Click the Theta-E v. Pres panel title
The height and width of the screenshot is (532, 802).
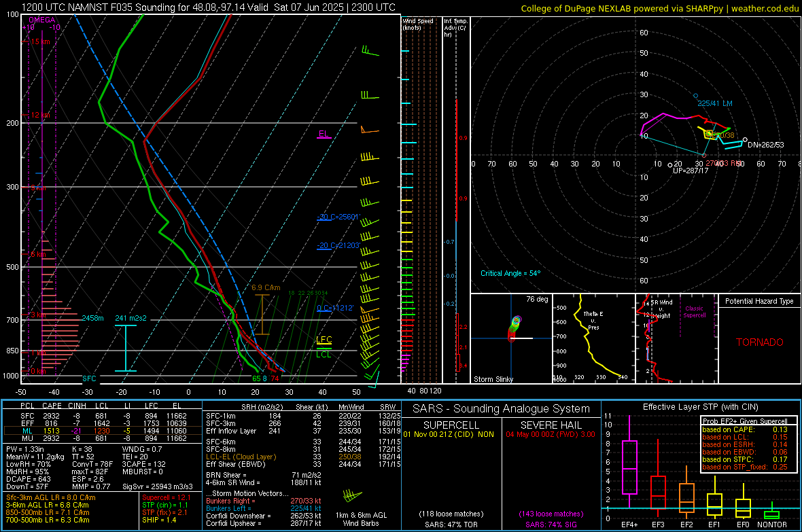(593, 320)
